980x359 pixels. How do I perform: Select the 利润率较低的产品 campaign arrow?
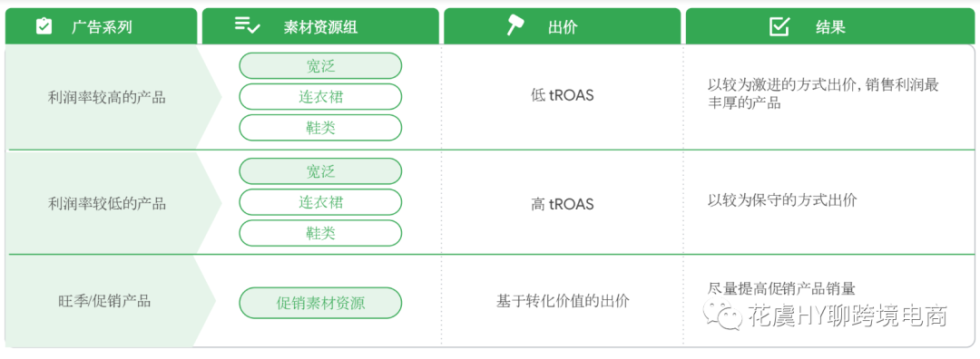coord(113,203)
